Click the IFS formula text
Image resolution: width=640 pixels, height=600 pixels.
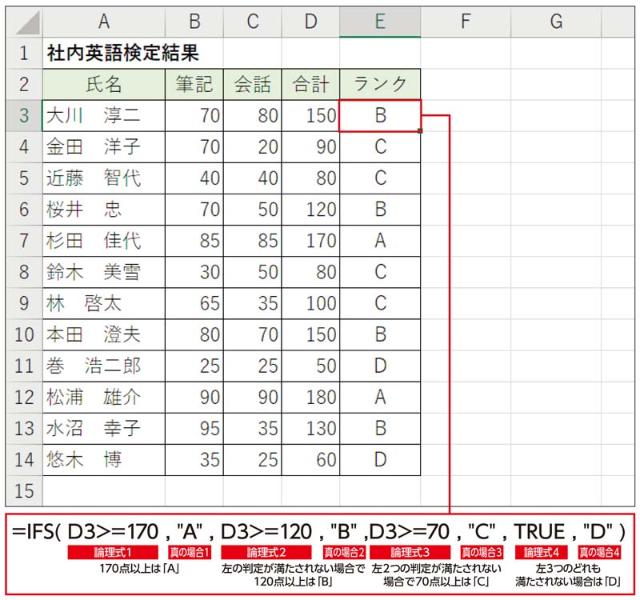click(319, 531)
